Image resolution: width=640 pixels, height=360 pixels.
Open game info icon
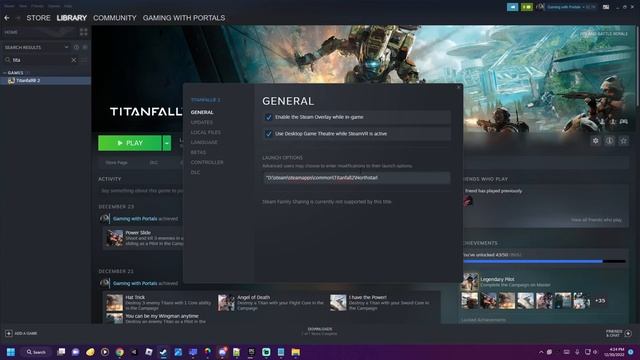609,141
